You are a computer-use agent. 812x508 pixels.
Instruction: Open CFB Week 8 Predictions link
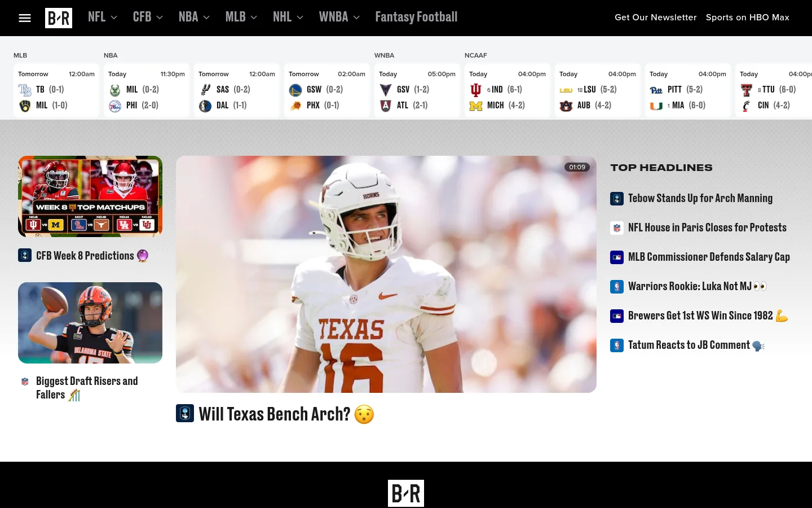[92, 256]
